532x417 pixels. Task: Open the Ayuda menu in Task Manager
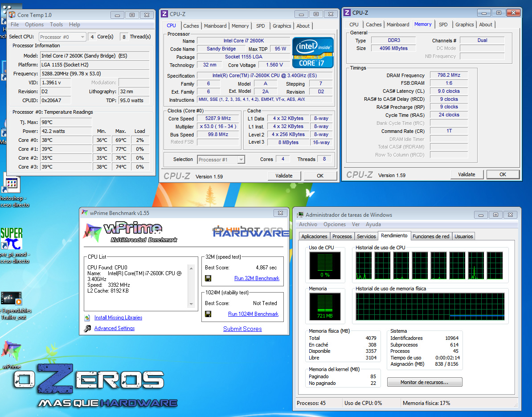(373, 224)
